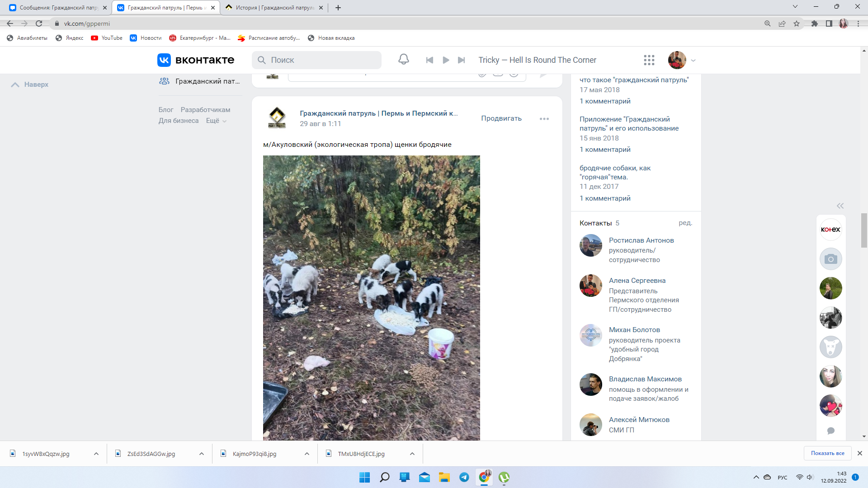The width and height of the screenshot is (868, 488).
Task: Open discussion Приложение "Гражданский патруль"
Action: [629, 124]
